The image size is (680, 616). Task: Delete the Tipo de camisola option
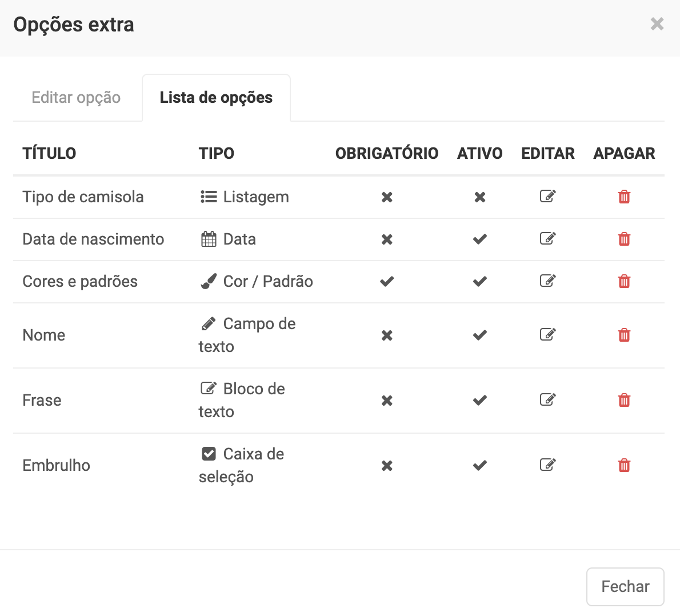(x=624, y=197)
